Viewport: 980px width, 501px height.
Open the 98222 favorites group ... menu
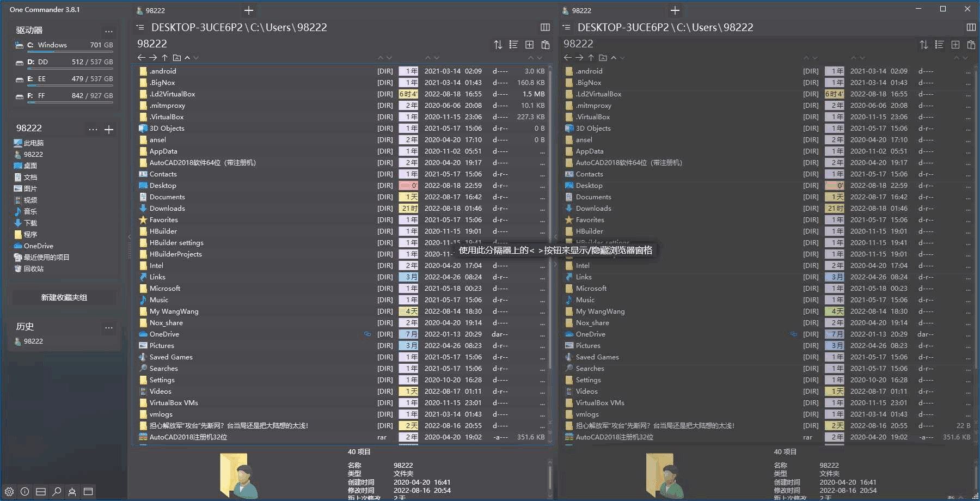pyautogui.click(x=93, y=129)
